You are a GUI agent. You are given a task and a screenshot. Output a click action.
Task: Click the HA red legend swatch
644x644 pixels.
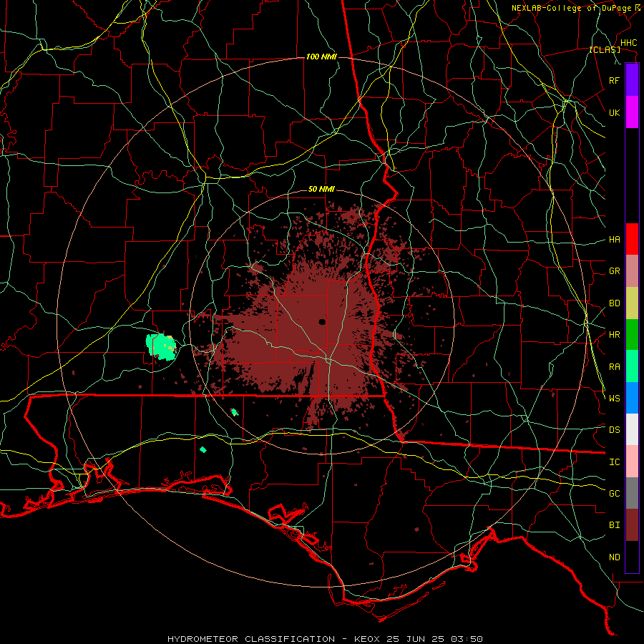(x=632, y=239)
